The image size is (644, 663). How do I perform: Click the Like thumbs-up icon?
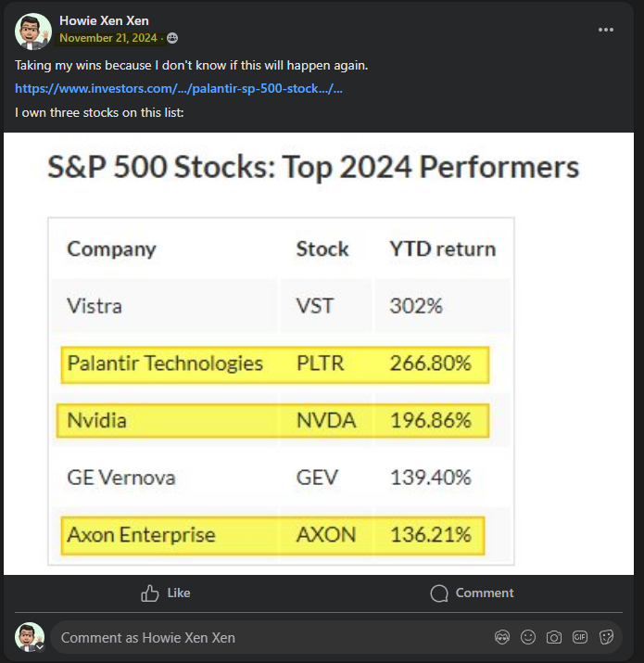[149, 593]
